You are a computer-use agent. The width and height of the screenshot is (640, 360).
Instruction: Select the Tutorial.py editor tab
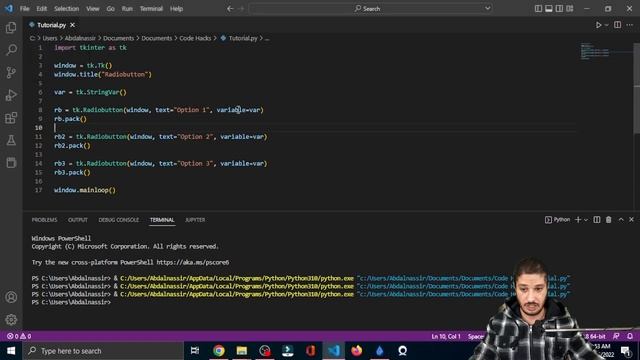51,25
